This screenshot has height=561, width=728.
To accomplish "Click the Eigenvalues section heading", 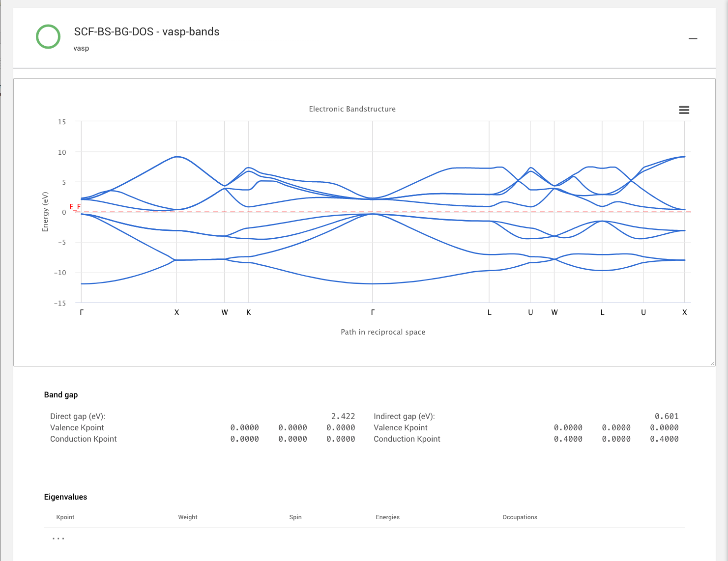I will click(65, 497).
